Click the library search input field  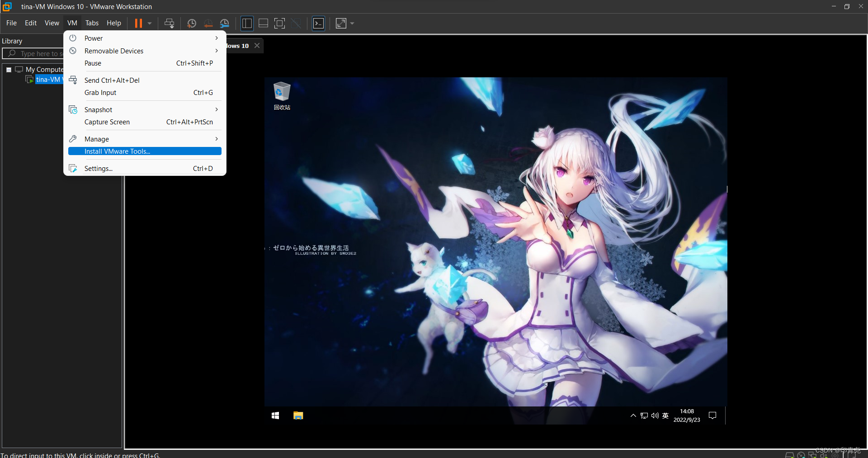[x=34, y=53]
